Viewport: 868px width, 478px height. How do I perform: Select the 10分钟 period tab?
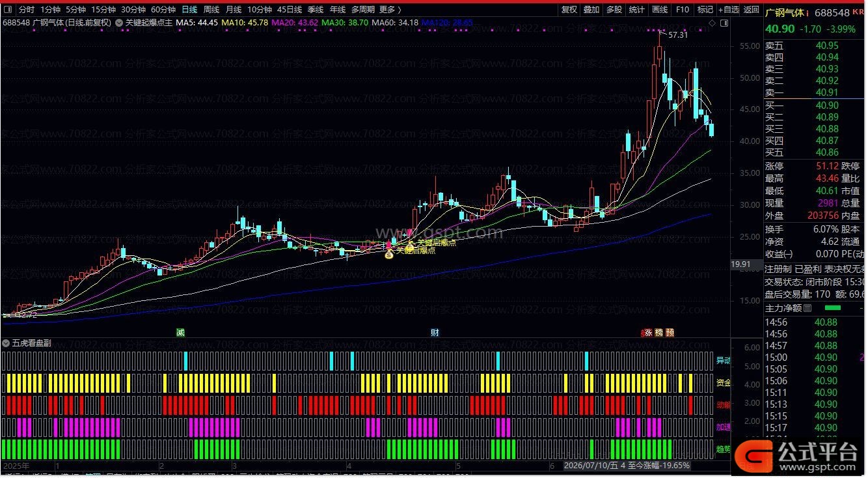[260, 10]
